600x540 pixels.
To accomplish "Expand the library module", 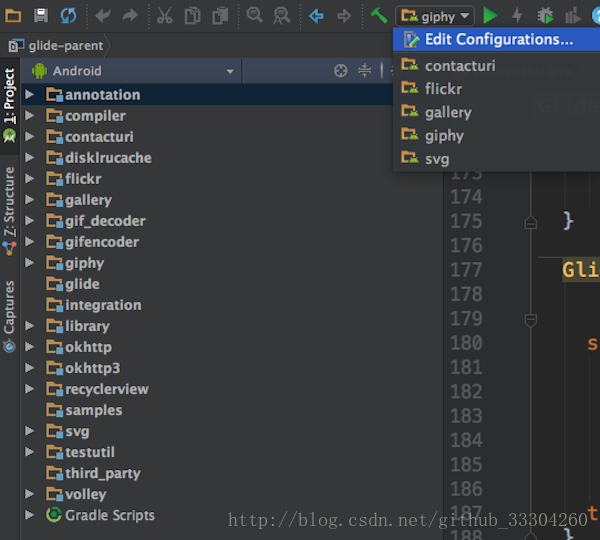I will point(29,326).
